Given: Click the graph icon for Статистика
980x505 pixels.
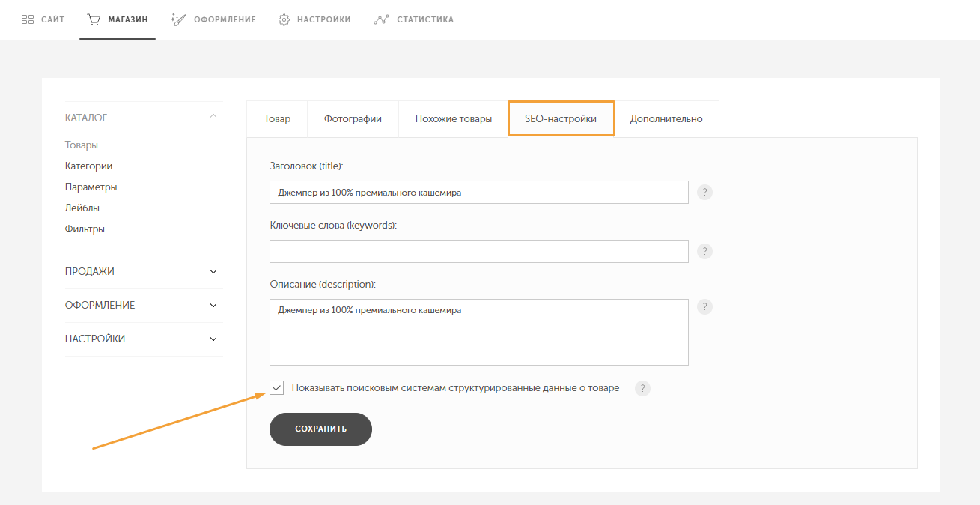Looking at the screenshot, I should (381, 19).
